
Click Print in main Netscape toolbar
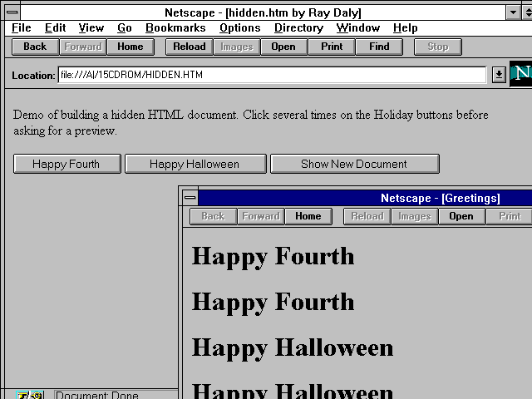point(332,47)
